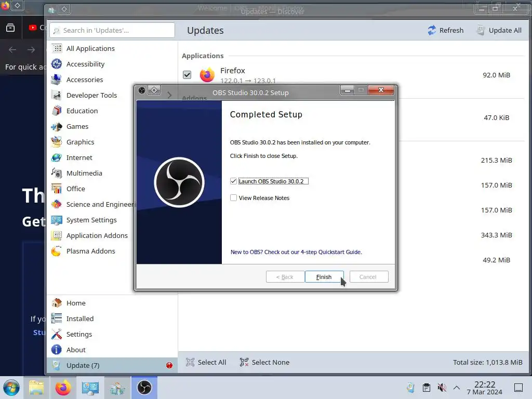Open the file manager from the taskbar

pyautogui.click(x=36, y=388)
